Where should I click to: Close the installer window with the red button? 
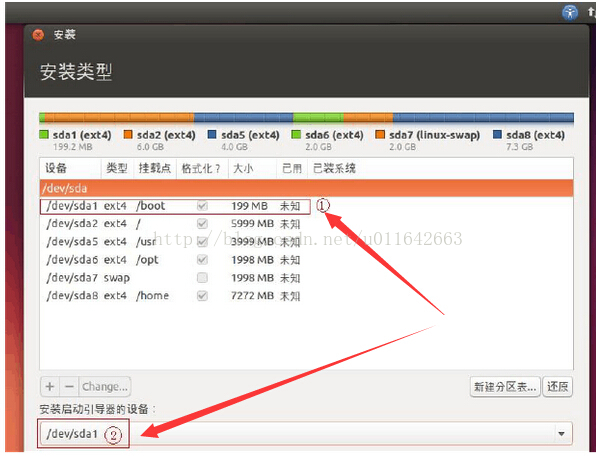38,35
